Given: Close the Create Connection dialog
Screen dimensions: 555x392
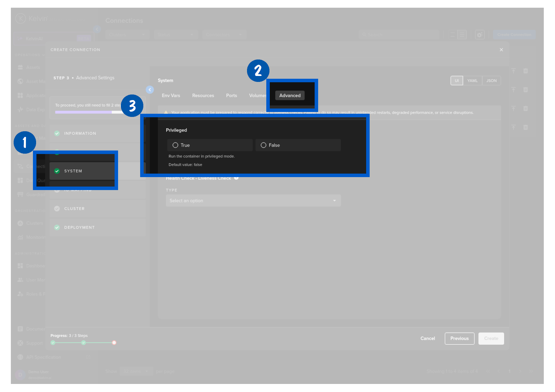Looking at the screenshot, I should tap(501, 50).
